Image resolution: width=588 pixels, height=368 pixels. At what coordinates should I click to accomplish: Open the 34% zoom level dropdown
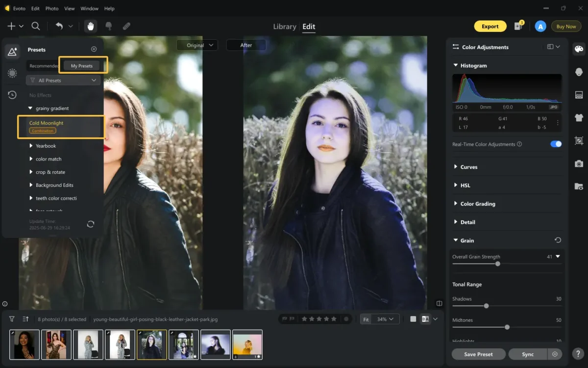pyautogui.click(x=386, y=319)
